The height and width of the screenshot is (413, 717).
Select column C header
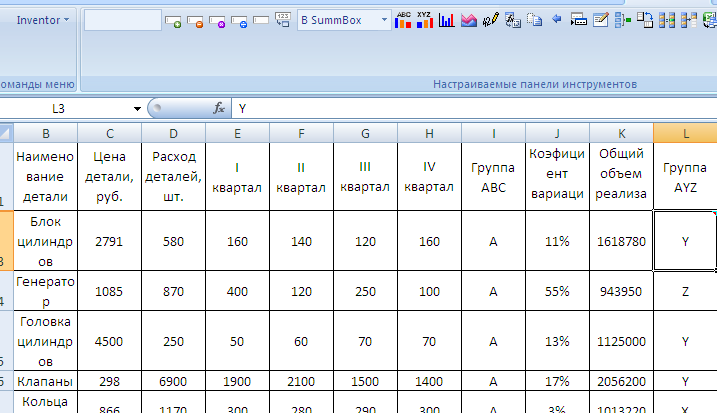point(110,134)
